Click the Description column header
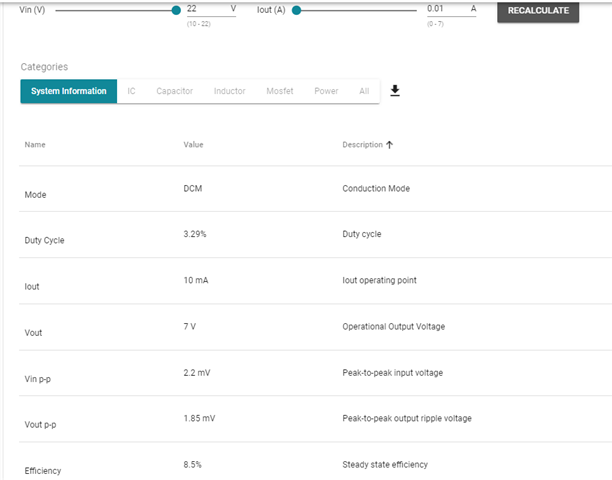 pos(362,145)
